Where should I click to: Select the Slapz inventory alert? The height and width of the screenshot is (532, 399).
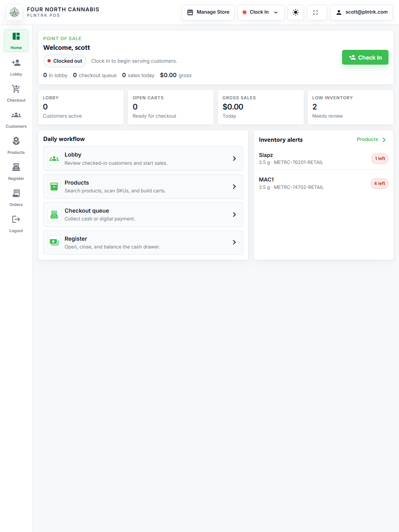323,159
